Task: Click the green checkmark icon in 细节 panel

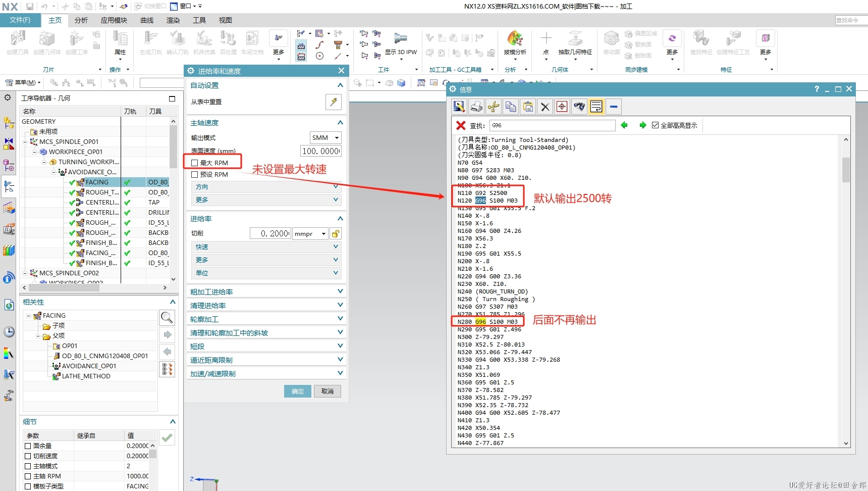Action: 168,437
